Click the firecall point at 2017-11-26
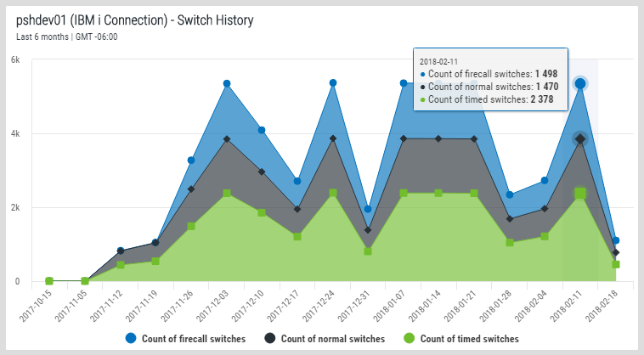 click(191, 161)
